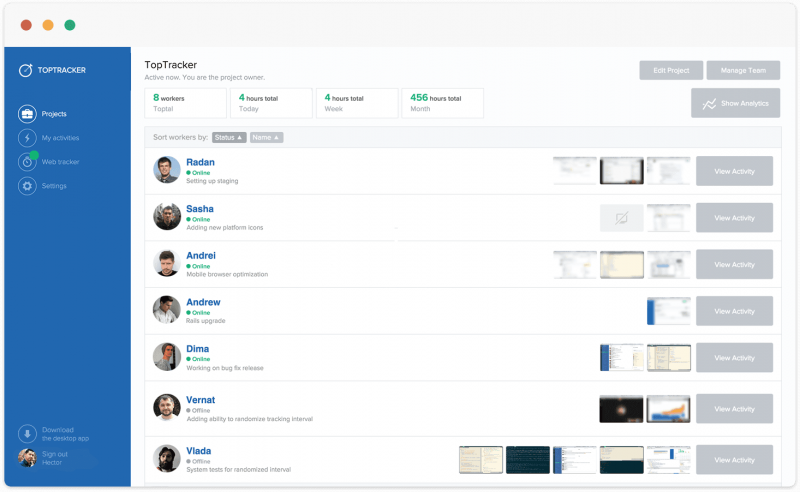Click Andrei's profile avatar
This screenshot has width=800, height=492.
[167, 263]
